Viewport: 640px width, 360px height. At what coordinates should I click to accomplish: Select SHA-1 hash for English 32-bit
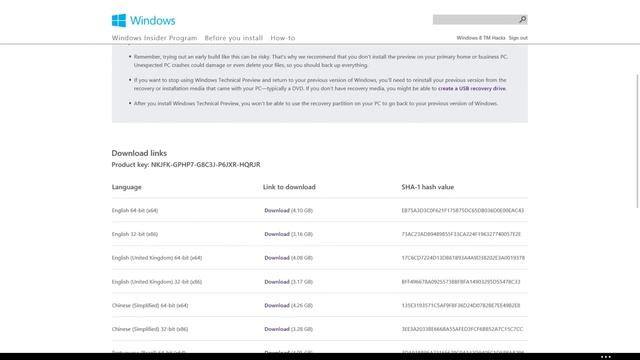[x=461, y=234]
